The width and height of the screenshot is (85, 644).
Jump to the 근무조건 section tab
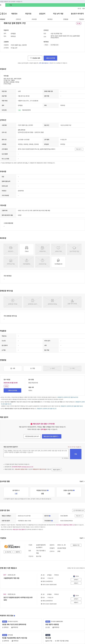(x=18, y=19)
